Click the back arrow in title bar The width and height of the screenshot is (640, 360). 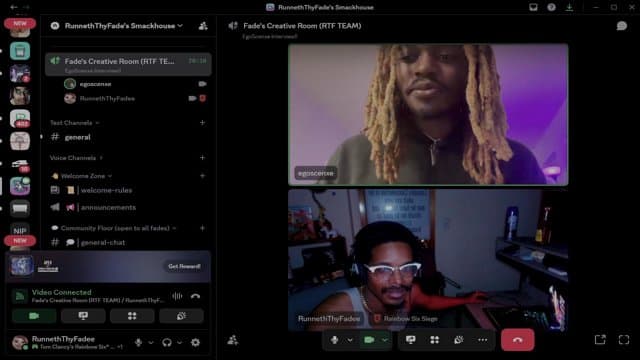13,7
